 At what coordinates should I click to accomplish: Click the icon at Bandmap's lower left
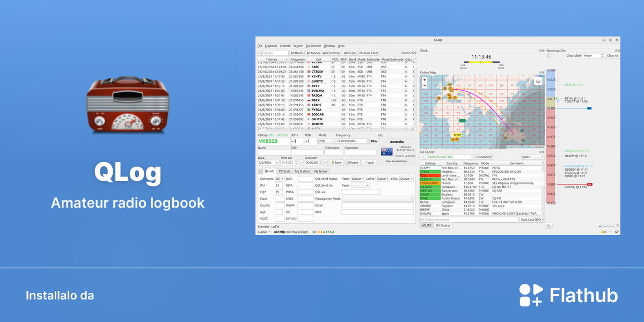[550, 225]
